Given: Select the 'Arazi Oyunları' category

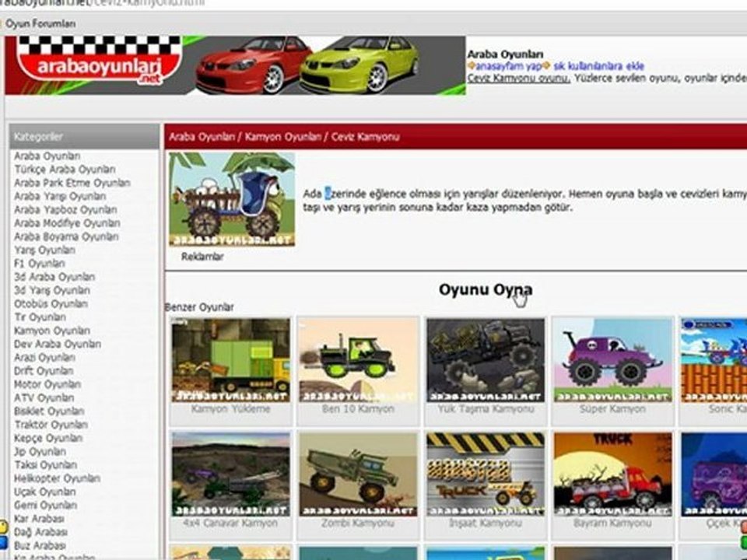Looking at the screenshot, I should coord(44,357).
